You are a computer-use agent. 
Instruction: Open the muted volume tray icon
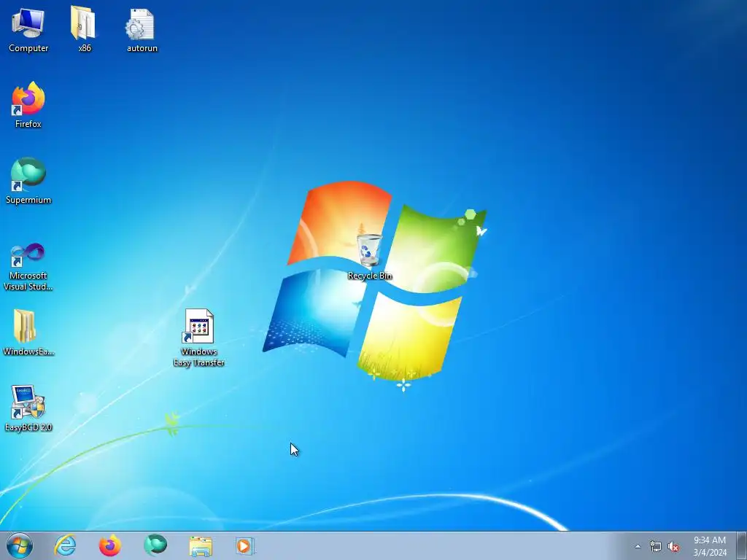(673, 546)
